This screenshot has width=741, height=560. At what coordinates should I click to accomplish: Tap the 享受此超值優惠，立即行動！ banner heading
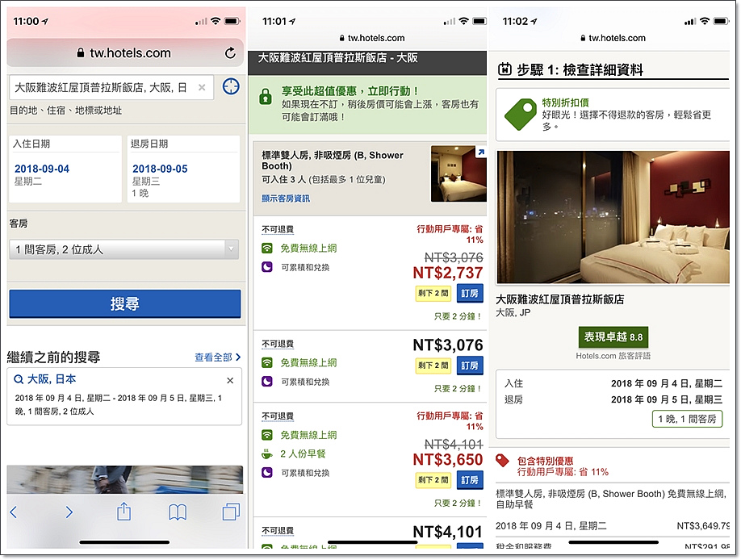350,90
